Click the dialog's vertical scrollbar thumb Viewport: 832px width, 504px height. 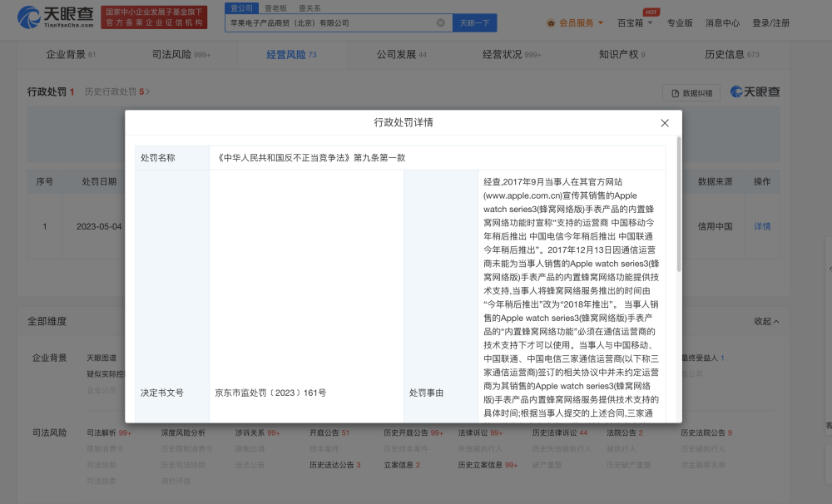click(x=679, y=205)
